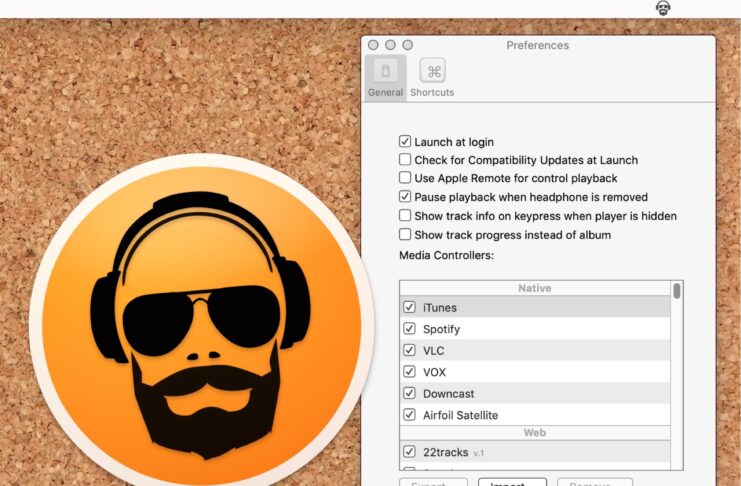Image resolution: width=741 pixels, height=486 pixels.
Task: Uncheck the Downcast media controller
Action: pyautogui.click(x=409, y=393)
